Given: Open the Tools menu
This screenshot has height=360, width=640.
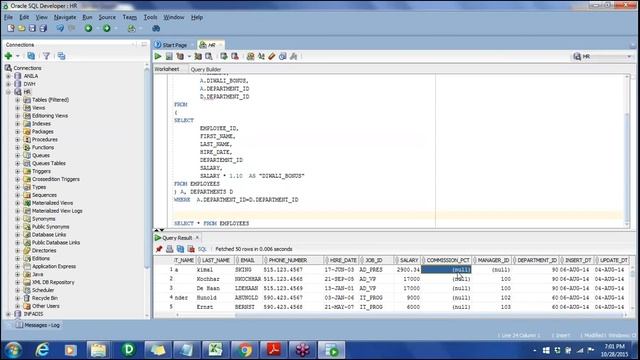Looking at the screenshot, I should click(150, 17).
